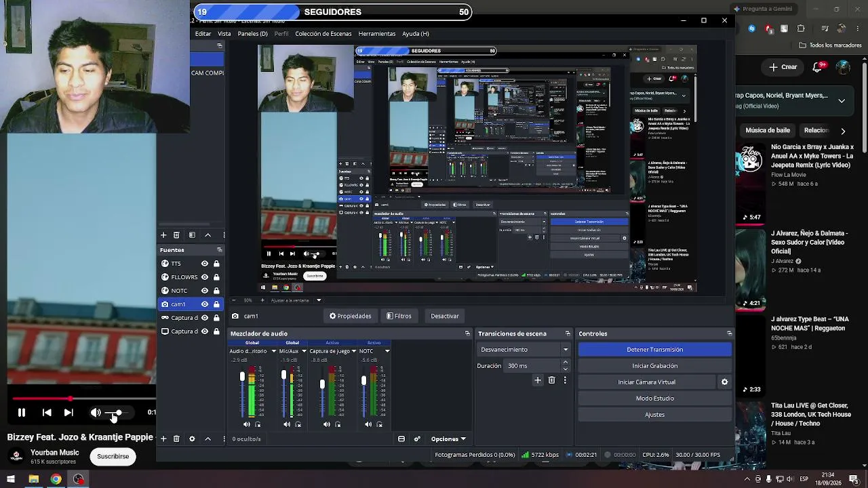Open the Ajustar a la ventana zoom dropdown
The height and width of the screenshot is (488, 868).
pyautogui.click(x=296, y=300)
